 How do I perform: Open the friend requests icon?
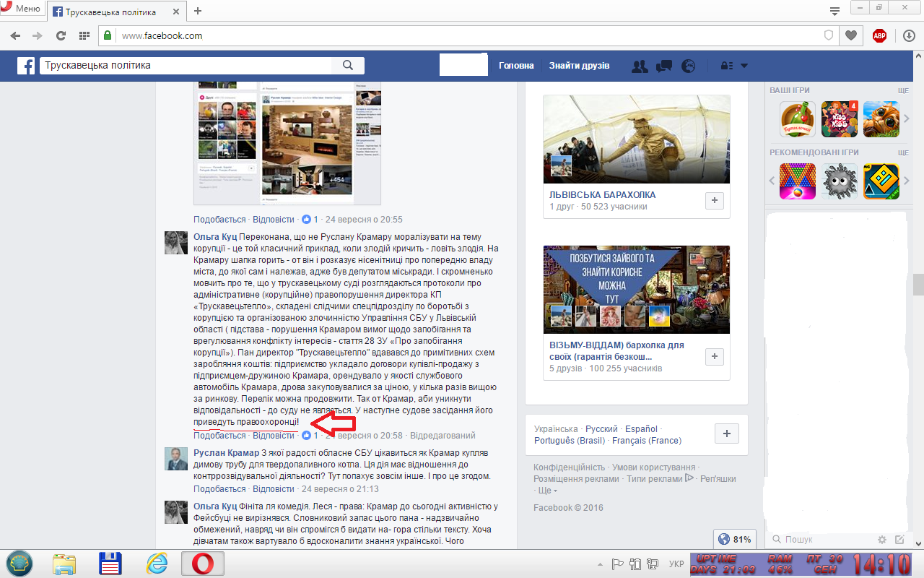tap(640, 66)
